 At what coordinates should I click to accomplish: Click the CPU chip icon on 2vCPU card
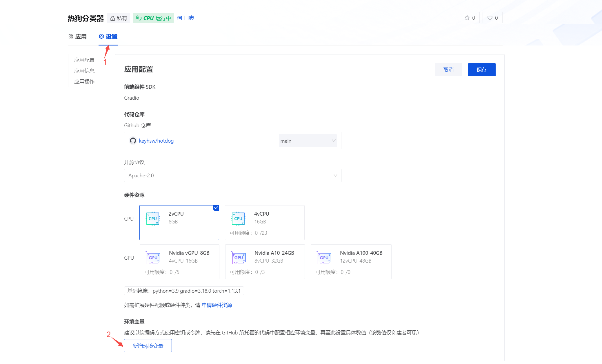pyautogui.click(x=153, y=219)
